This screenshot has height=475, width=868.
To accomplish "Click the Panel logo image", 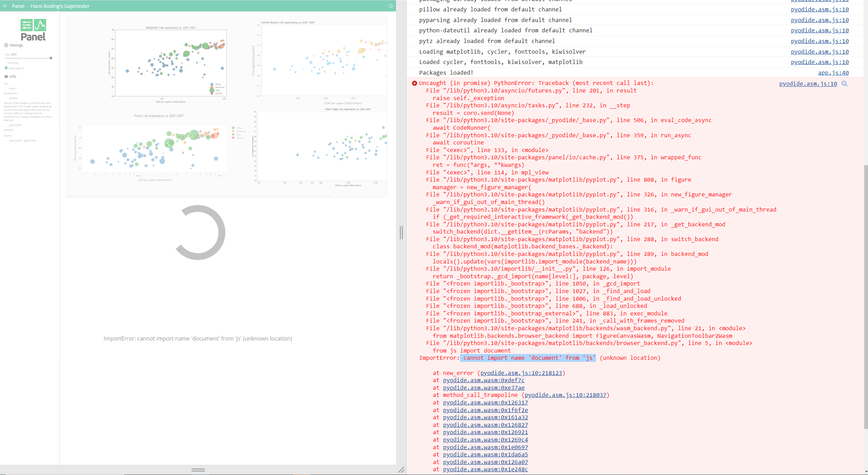I will pos(33,30).
